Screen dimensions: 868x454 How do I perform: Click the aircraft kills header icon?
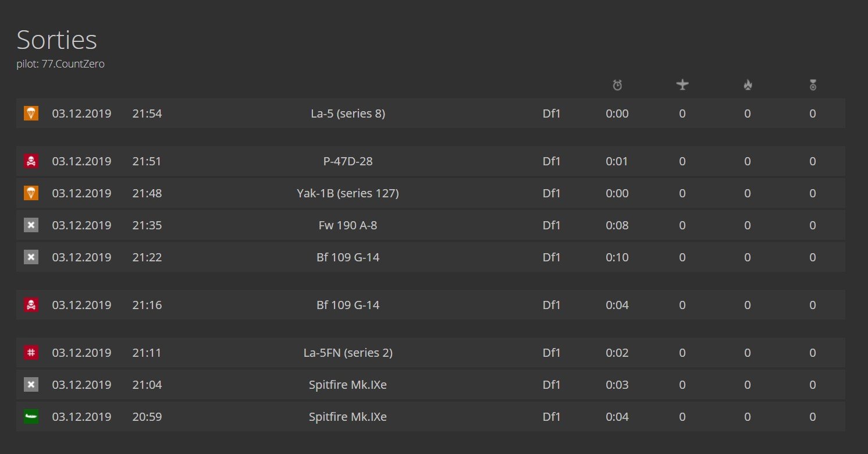[x=682, y=86]
